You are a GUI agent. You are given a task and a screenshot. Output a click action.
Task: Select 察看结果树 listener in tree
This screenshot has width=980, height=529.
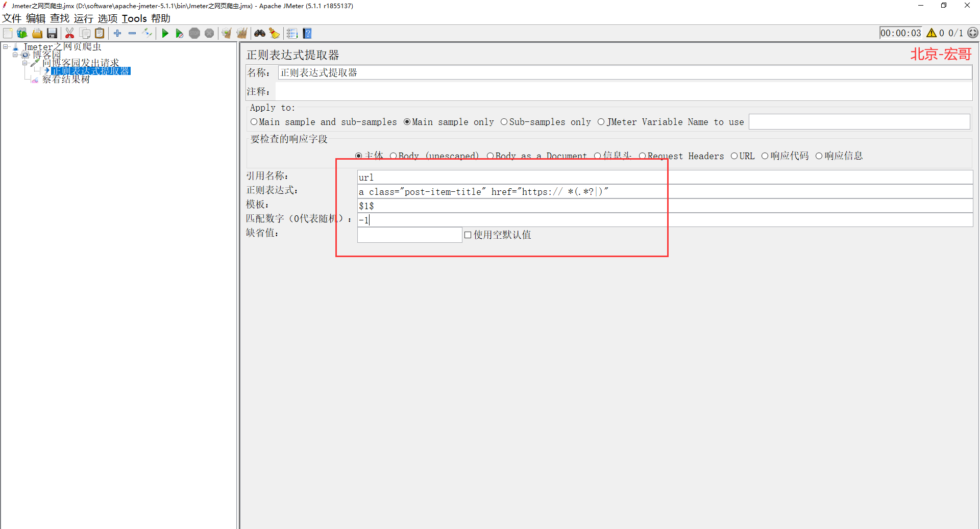66,79
